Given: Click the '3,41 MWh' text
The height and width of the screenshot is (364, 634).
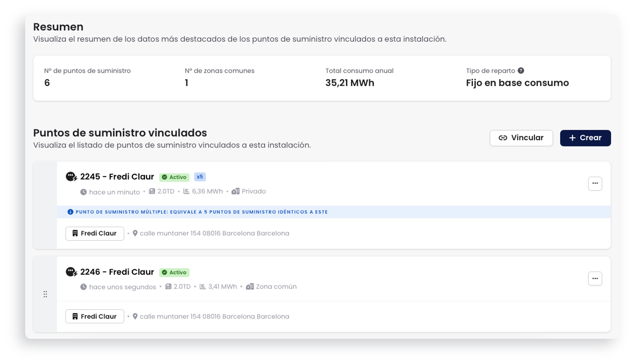Looking at the screenshot, I should 223,286.
